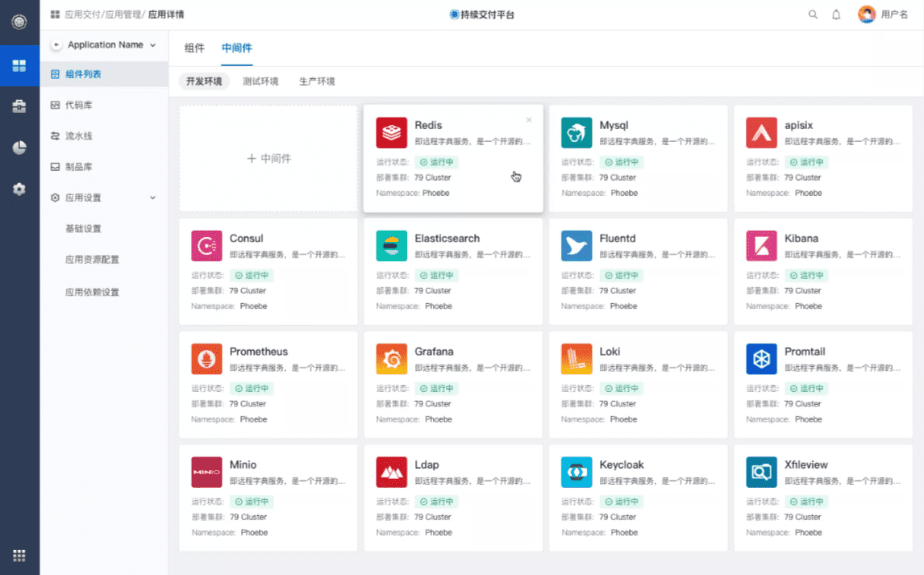Open notifications bell icon
The image size is (924, 575).
836,15
